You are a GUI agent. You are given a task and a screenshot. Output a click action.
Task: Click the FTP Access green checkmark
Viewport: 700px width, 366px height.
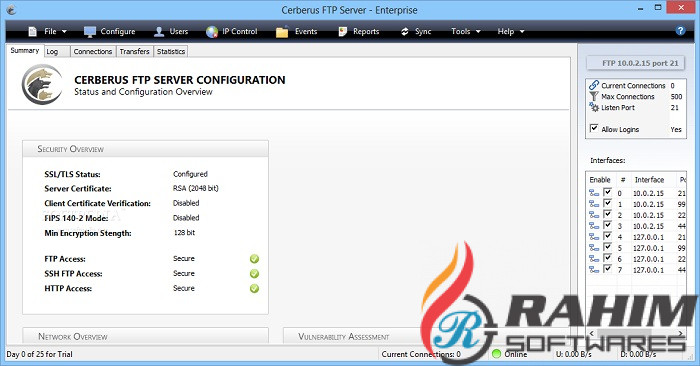254,259
